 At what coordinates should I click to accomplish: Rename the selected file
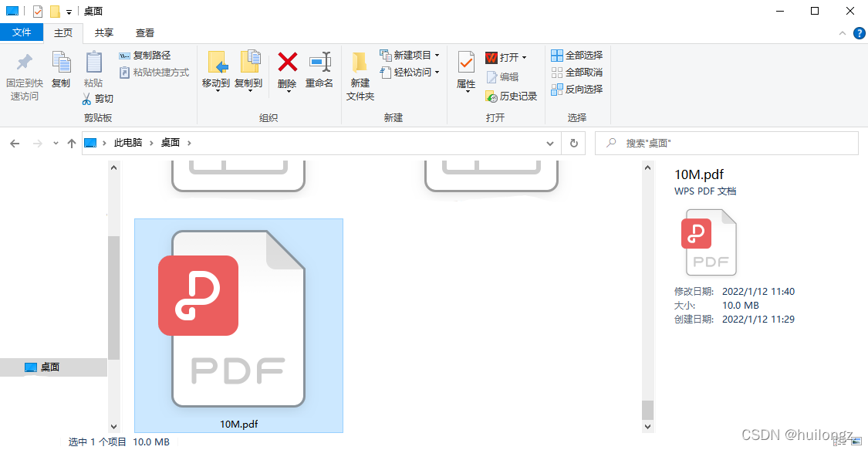click(319, 69)
